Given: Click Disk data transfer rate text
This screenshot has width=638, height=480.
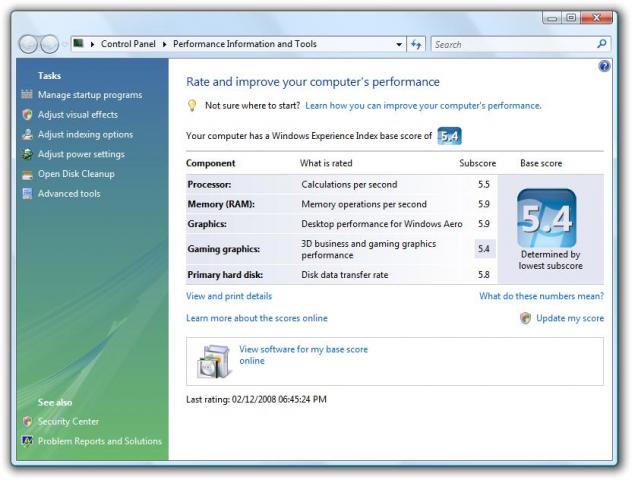Looking at the screenshot, I should (345, 275).
